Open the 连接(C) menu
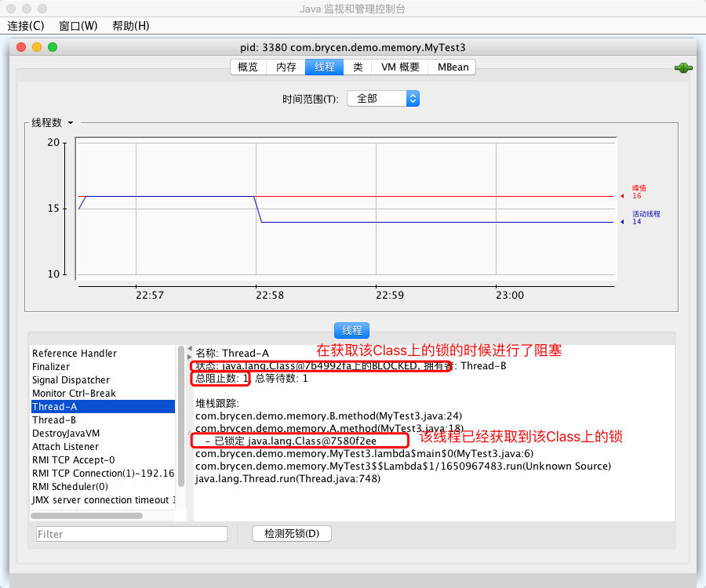Viewport: 706px width, 588px height. [x=26, y=26]
